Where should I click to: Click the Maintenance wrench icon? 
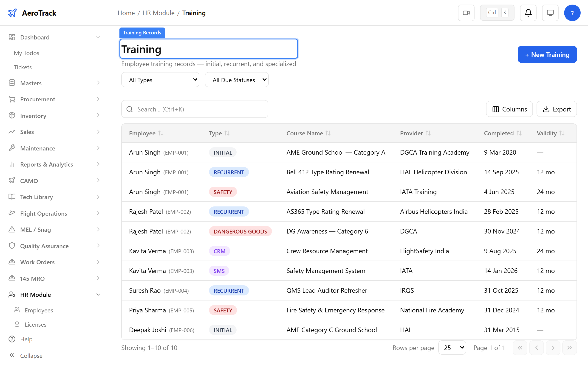point(12,148)
